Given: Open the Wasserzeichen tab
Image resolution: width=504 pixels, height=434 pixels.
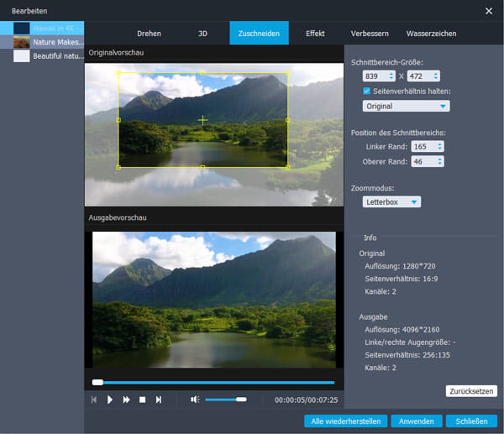Looking at the screenshot, I should click(431, 34).
